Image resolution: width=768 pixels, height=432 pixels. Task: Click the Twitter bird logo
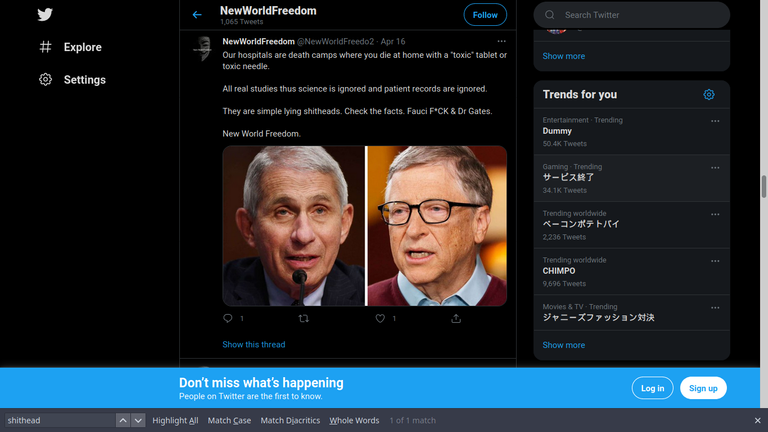tap(45, 15)
